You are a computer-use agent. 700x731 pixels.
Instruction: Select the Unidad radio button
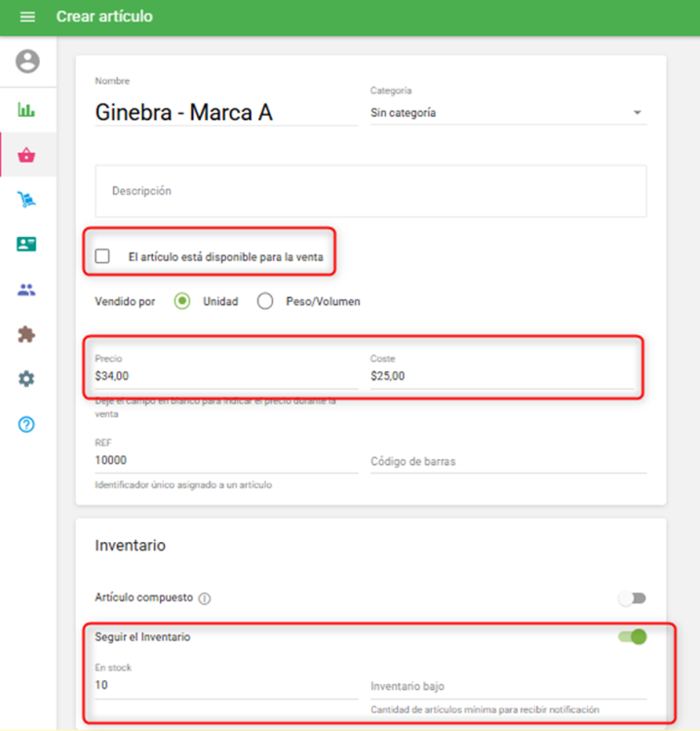(181, 302)
